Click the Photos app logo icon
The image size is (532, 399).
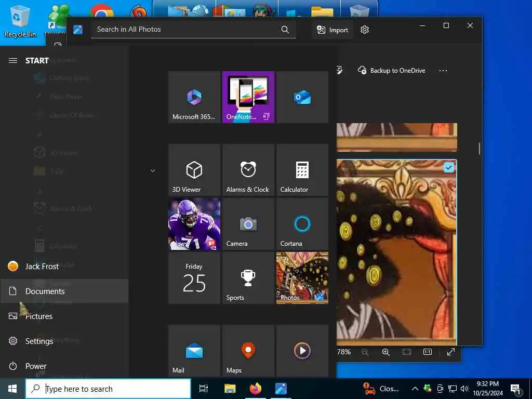coord(78,30)
